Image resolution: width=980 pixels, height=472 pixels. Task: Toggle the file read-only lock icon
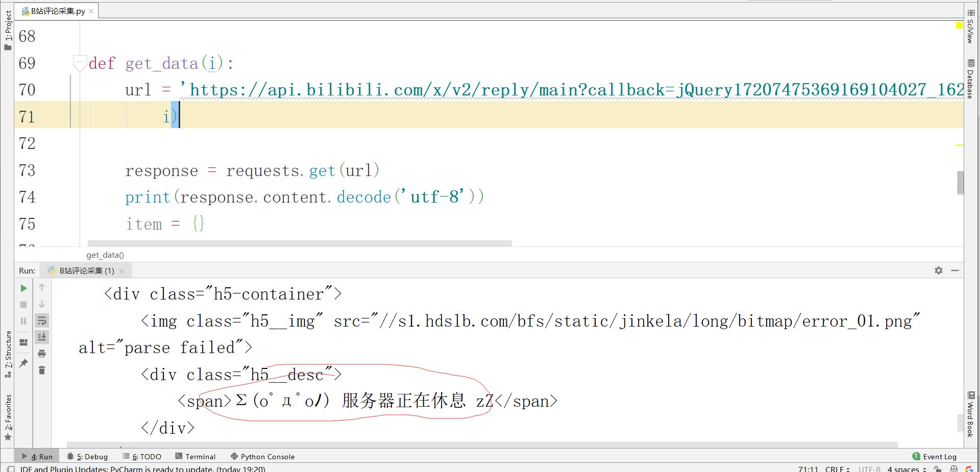point(938,469)
